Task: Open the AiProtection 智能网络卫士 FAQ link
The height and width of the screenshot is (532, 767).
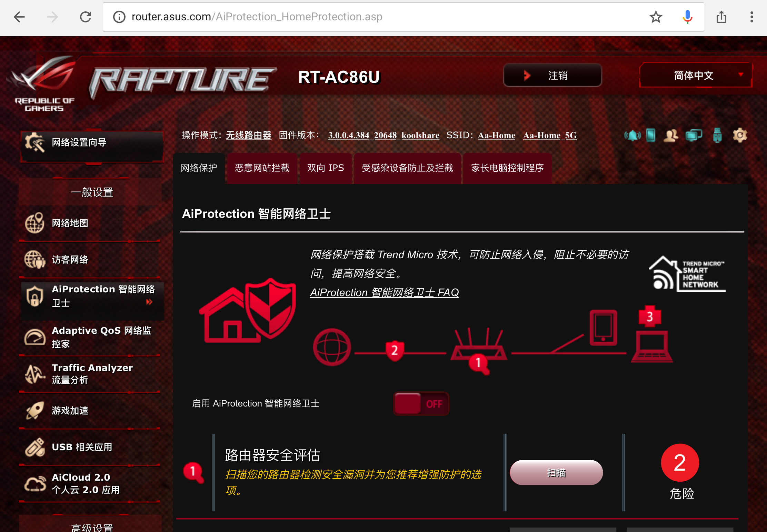Action: coord(384,292)
